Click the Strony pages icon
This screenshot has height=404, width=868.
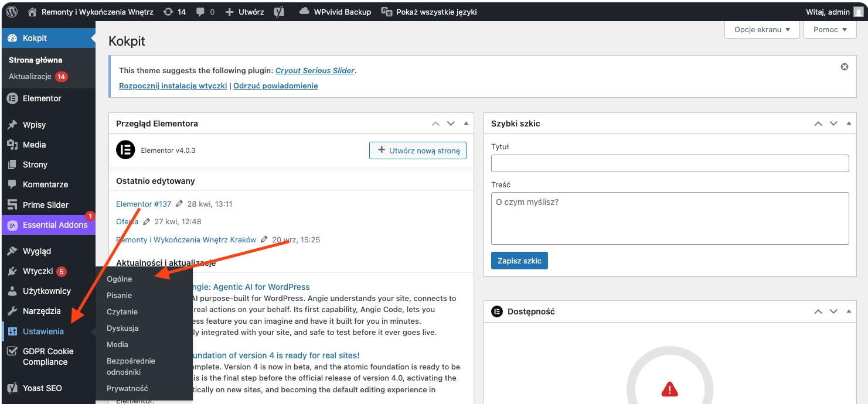(12, 165)
